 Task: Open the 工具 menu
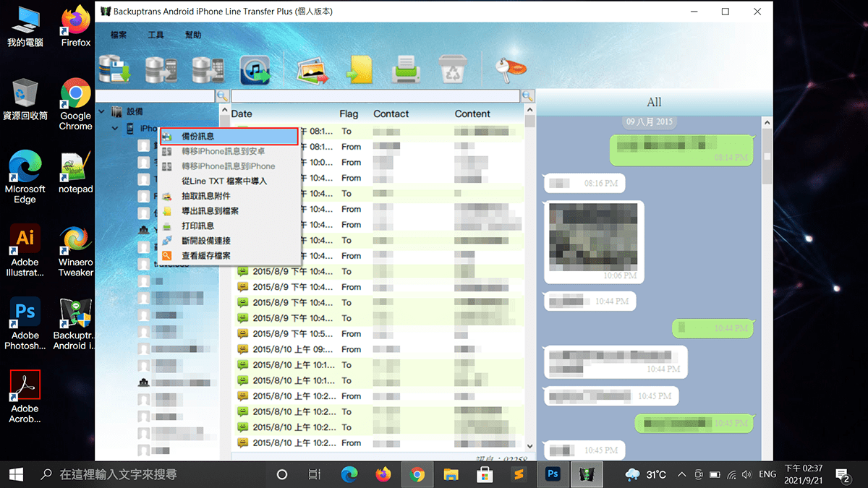pyautogui.click(x=156, y=35)
